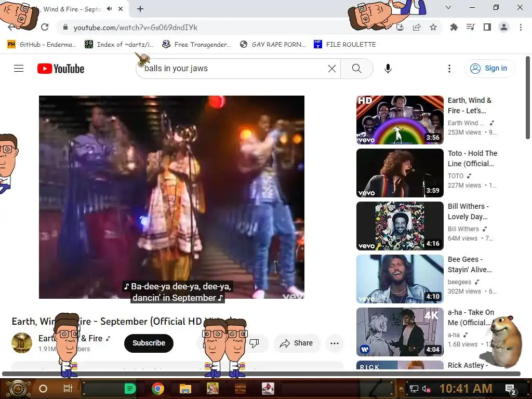This screenshot has height=399, width=532.
Task: Share this page using the address bar share icon
Action: pos(417,28)
